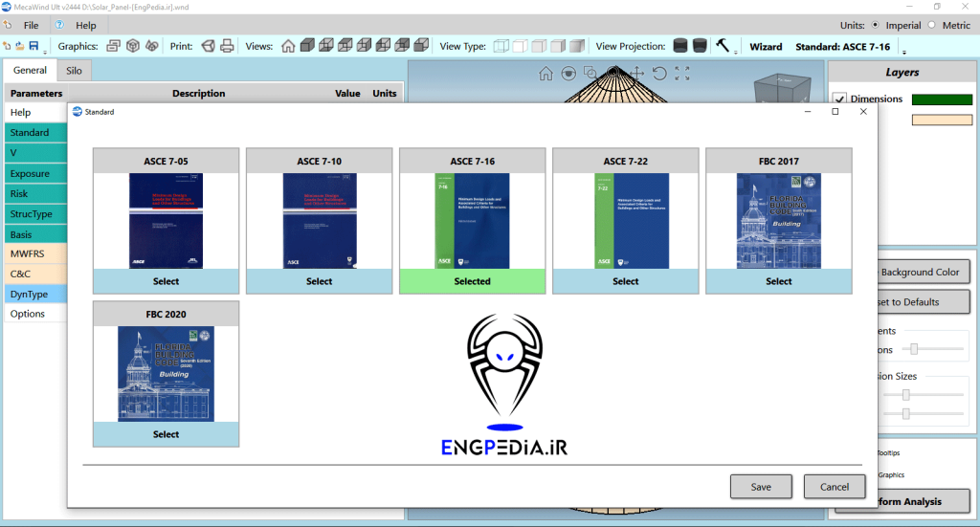Select the wireframe view type icon
The image size is (980, 527).
pyautogui.click(x=501, y=46)
